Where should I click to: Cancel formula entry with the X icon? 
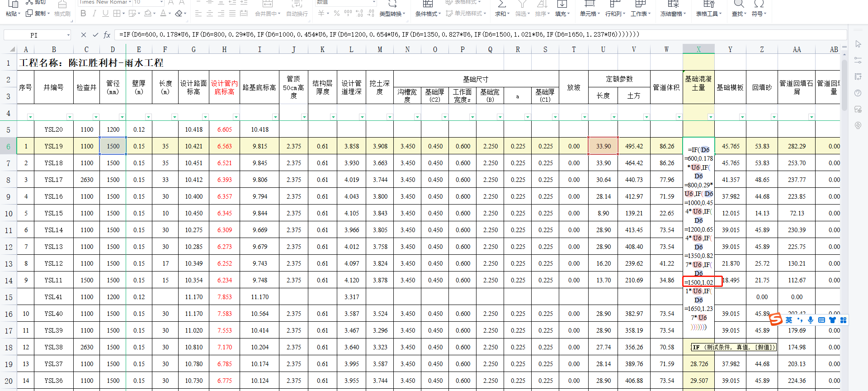[84, 35]
